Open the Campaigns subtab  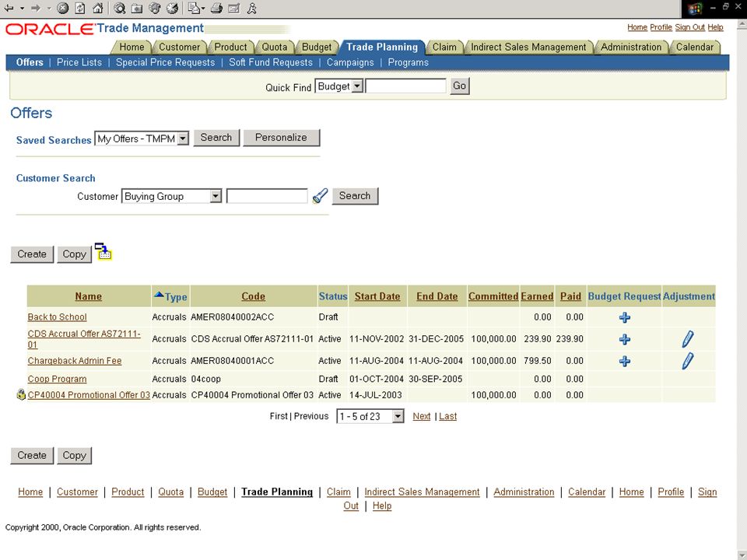click(x=350, y=62)
